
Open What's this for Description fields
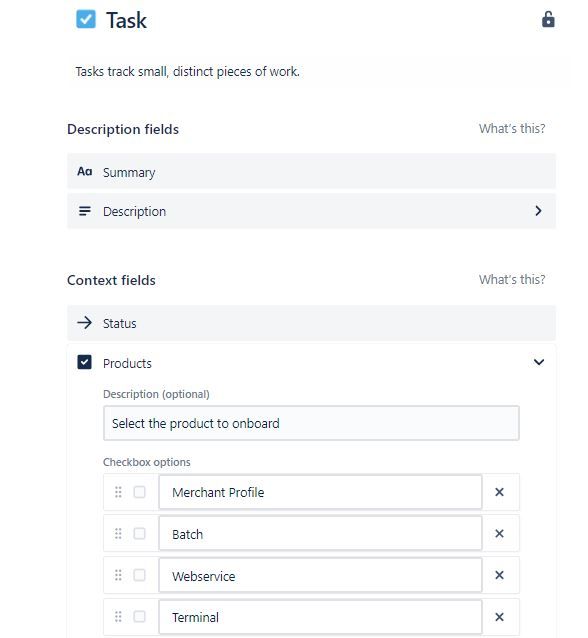coord(512,129)
